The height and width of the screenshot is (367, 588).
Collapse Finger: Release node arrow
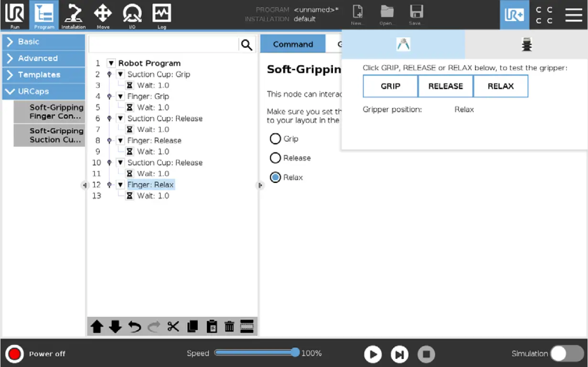(120, 140)
